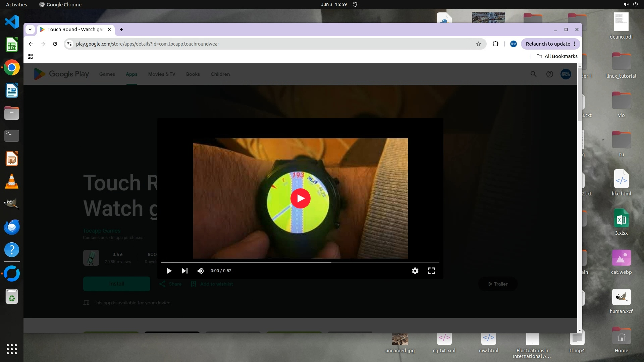644x362 pixels.
Task: Go back to previous page
Action: [x=31, y=44]
